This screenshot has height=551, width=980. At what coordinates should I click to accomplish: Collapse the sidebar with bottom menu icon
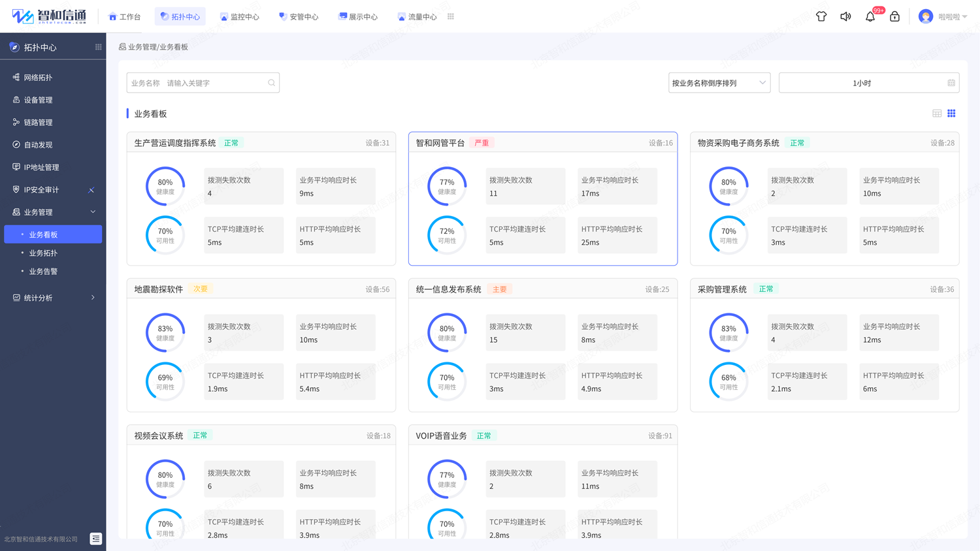[x=96, y=539]
